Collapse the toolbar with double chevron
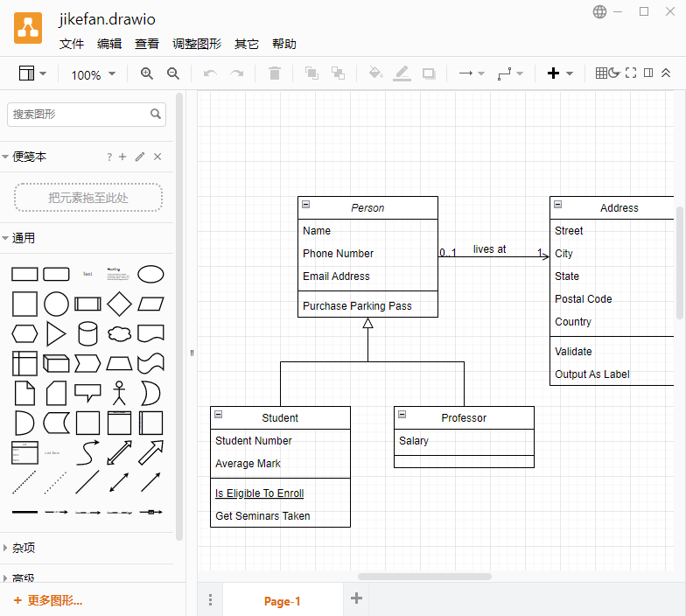 tap(666, 73)
